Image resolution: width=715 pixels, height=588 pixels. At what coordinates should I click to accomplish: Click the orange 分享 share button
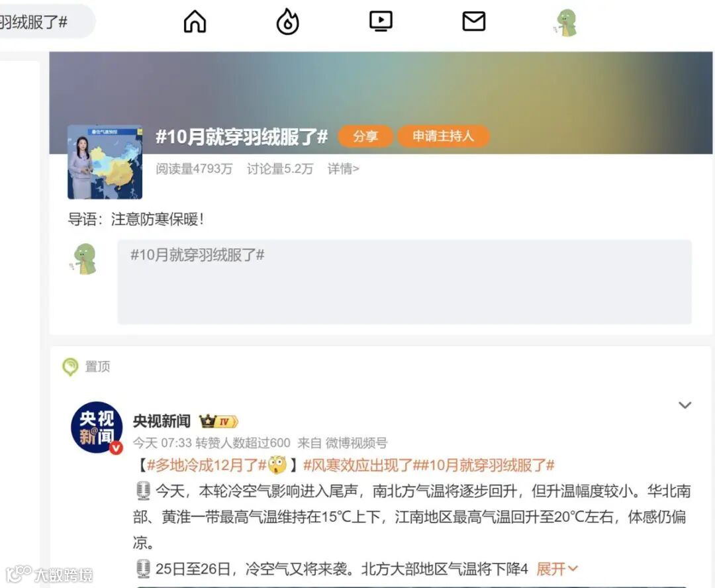(x=365, y=136)
